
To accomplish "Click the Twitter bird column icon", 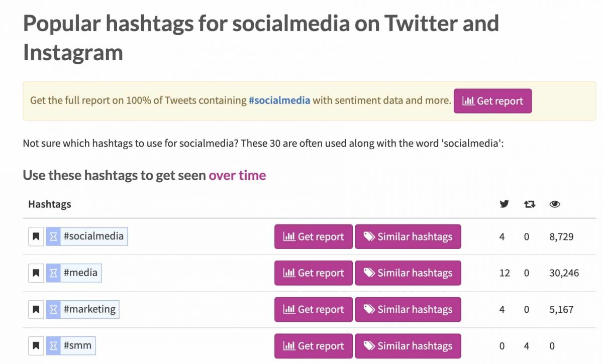I will [x=504, y=204].
